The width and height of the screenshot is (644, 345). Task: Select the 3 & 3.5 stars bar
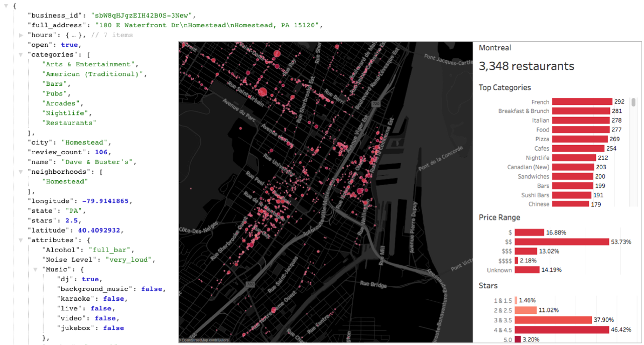[554, 320]
